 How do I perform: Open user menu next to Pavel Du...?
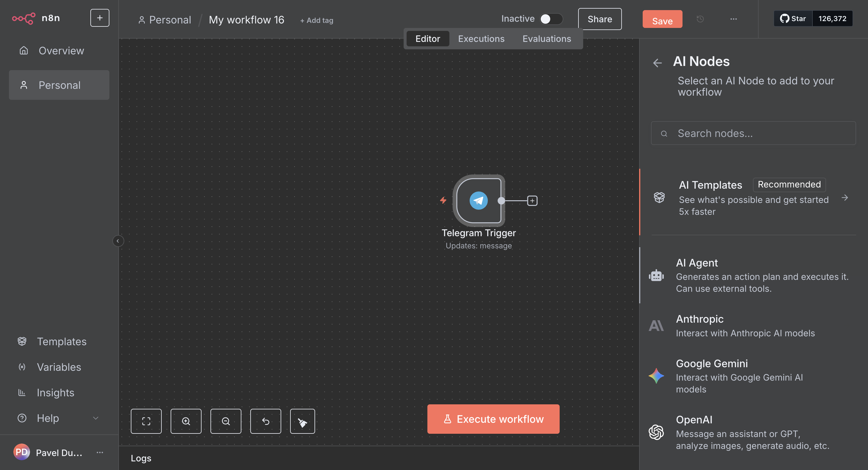tap(100, 452)
